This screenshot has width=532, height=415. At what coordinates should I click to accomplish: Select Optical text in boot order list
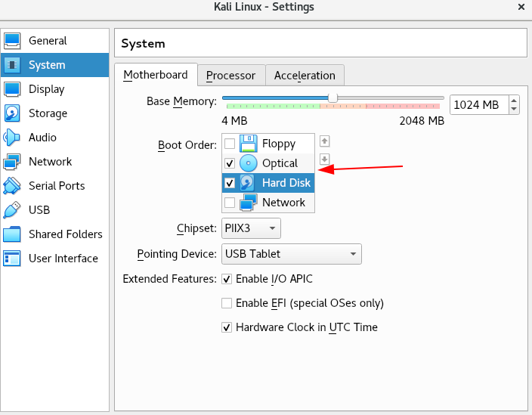point(280,163)
